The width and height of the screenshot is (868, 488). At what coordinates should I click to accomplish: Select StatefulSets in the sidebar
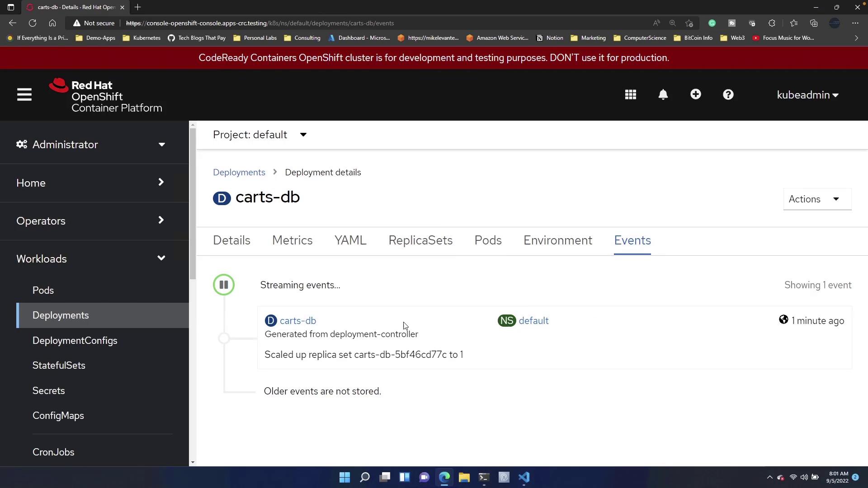(59, 366)
